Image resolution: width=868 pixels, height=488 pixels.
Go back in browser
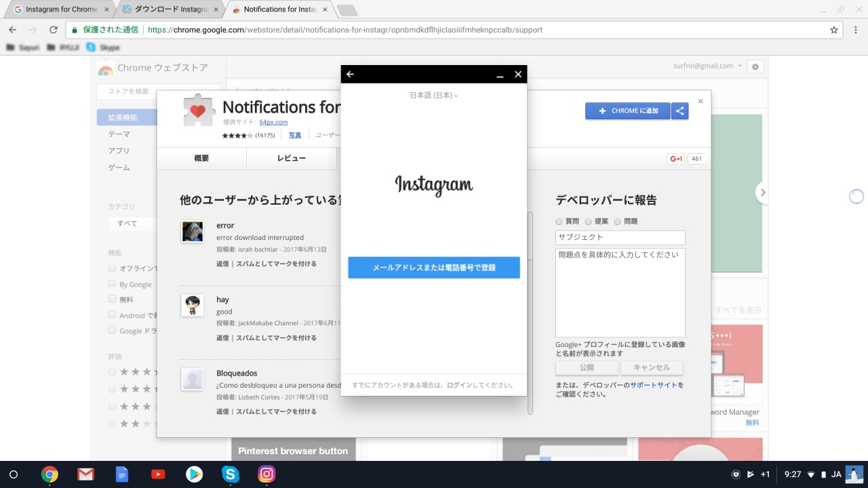tap(13, 30)
